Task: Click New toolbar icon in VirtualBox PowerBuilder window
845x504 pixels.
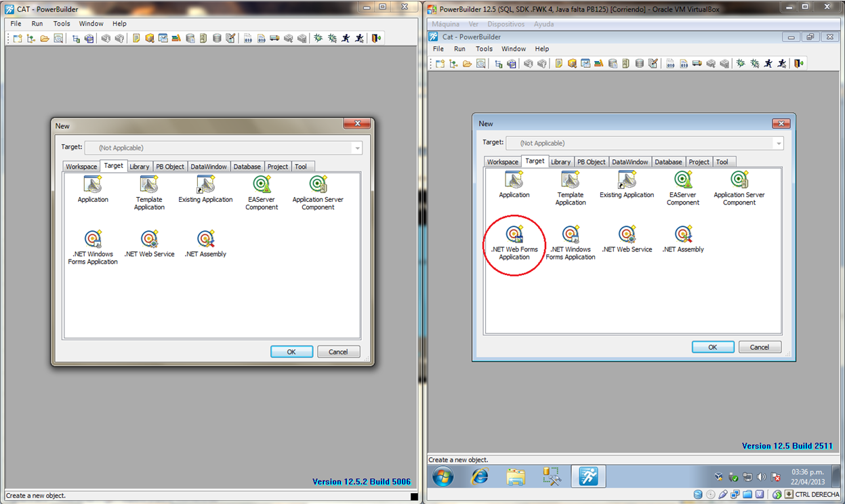Action: [440, 64]
